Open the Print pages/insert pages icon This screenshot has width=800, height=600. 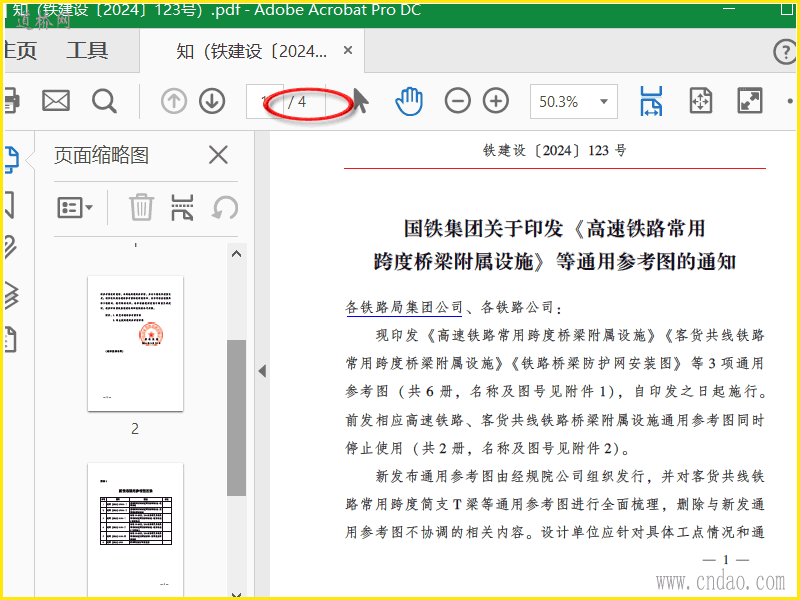[x=182, y=207]
